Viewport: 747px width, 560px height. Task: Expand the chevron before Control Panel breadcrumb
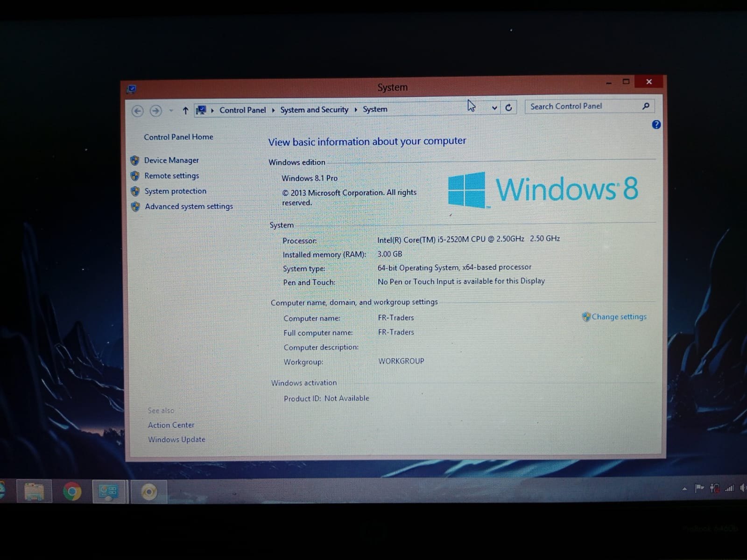[212, 110]
